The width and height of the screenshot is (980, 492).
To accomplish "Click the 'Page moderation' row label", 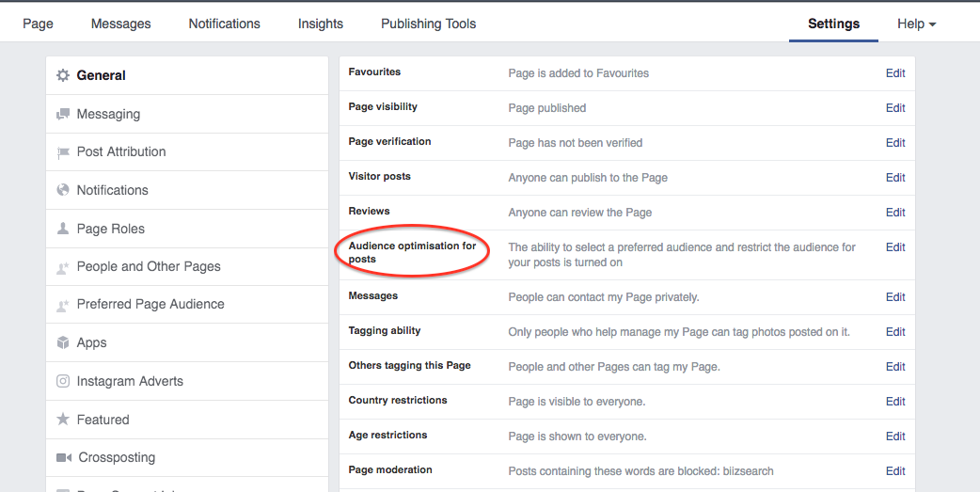I will click(x=390, y=470).
